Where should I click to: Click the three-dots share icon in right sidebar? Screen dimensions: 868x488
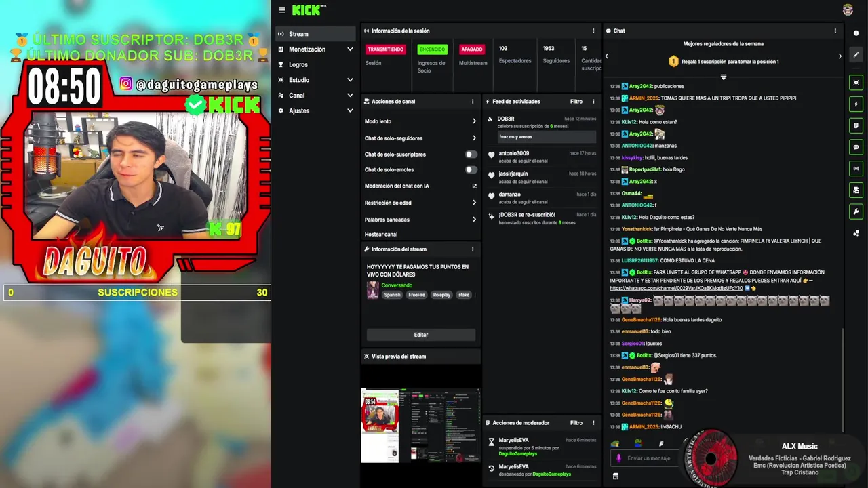[x=856, y=233]
